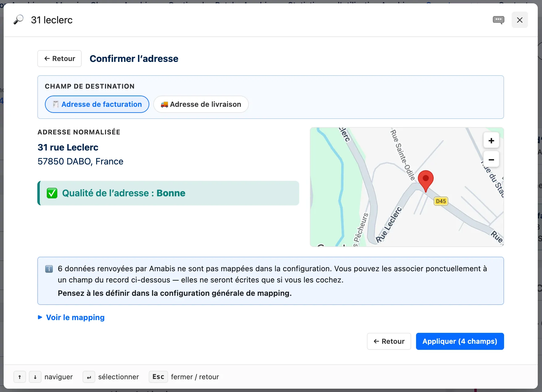This screenshot has width=542, height=392.
Task: Zoom in on the map
Action: (491, 141)
